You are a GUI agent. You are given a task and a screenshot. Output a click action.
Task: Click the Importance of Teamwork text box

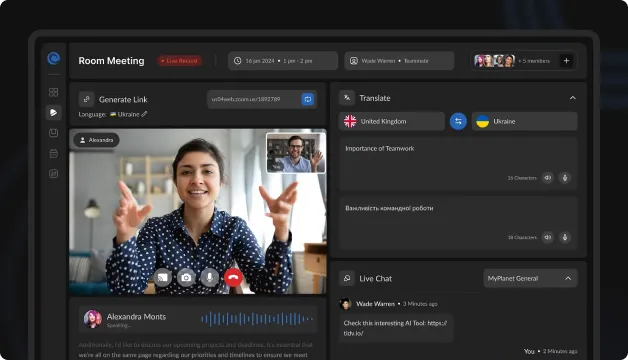coord(459,164)
